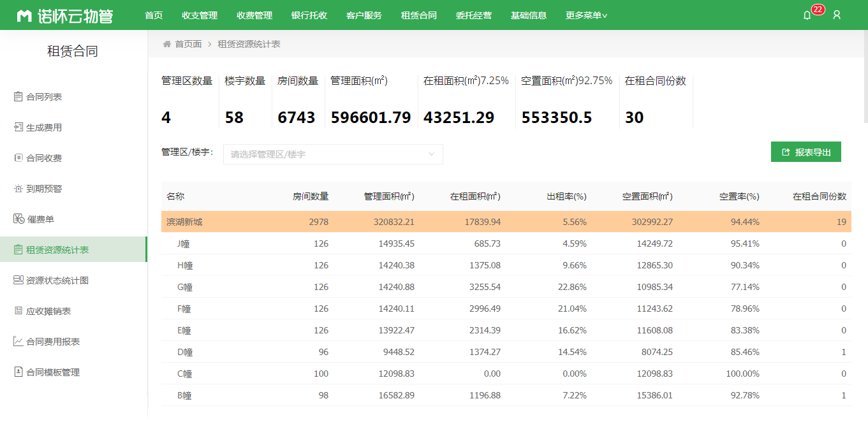Click the 资源状态统计图 sidebar icon
The image size is (868, 422).
click(18, 280)
